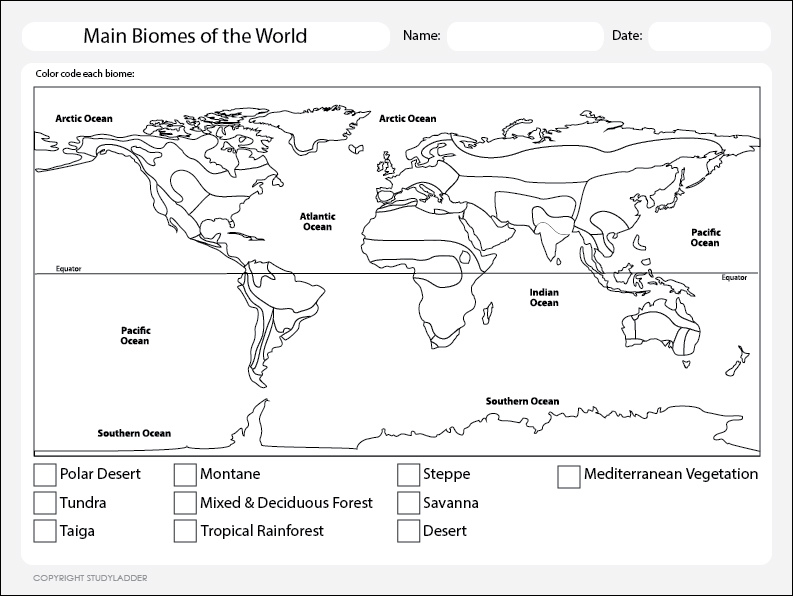Mark the Montane checkbox
Image resolution: width=793 pixels, height=596 pixels.
[x=185, y=474]
